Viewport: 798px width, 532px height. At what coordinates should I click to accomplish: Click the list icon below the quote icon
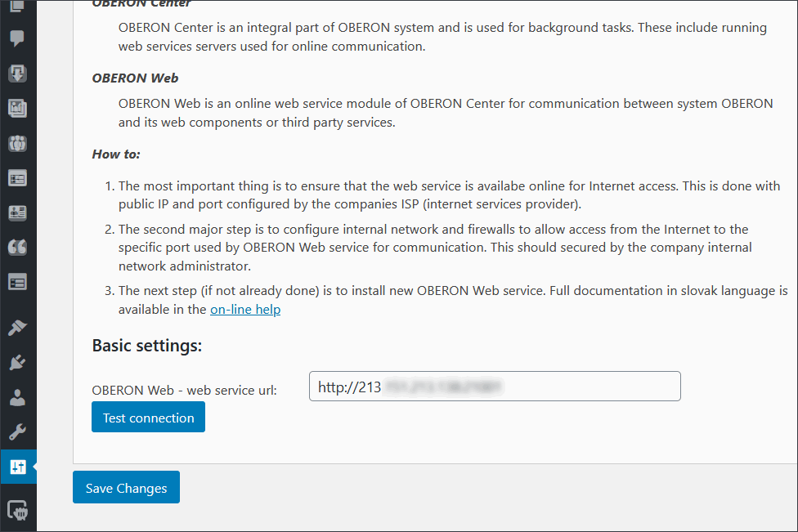point(17,282)
